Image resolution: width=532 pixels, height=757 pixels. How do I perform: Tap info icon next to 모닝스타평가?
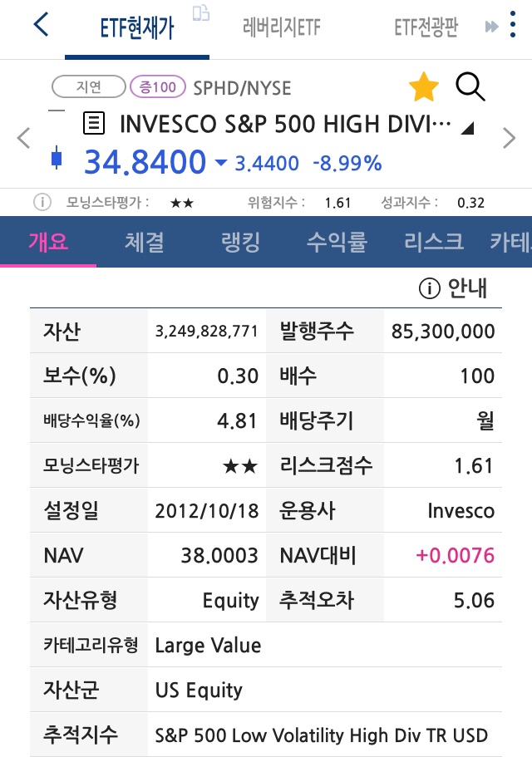(42, 202)
